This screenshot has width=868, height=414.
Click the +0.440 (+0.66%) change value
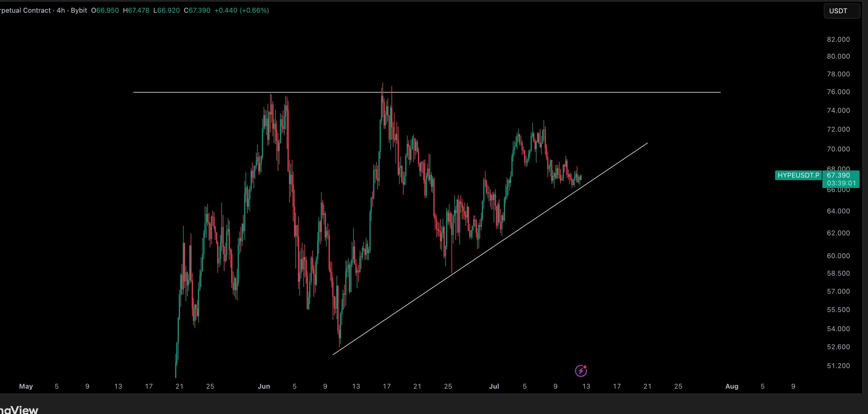click(242, 10)
